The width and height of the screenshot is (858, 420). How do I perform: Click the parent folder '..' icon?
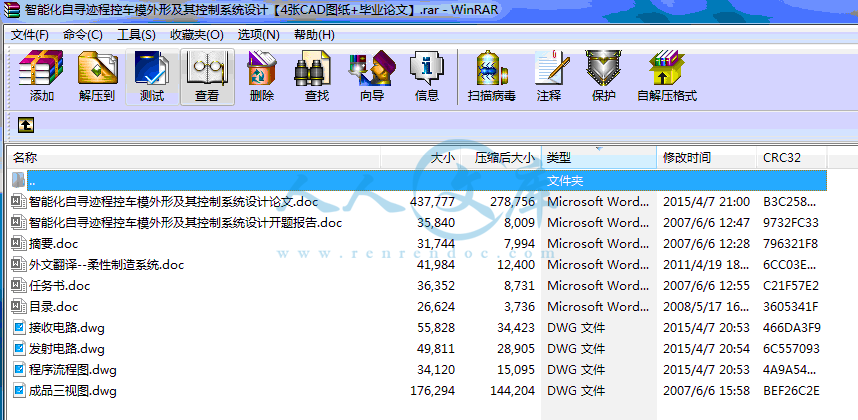tap(19, 180)
